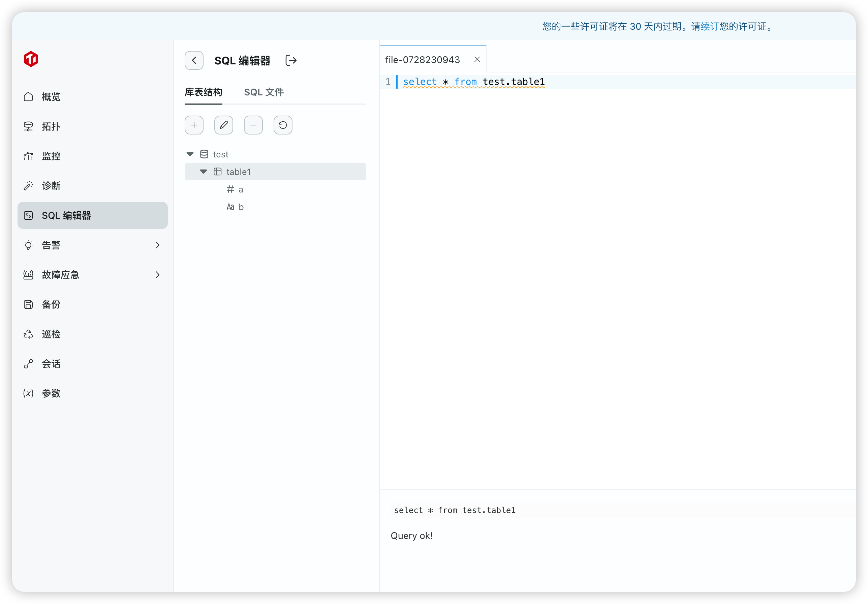Expand the 故障应急 submenu chevron
868x604 pixels.
(158, 275)
